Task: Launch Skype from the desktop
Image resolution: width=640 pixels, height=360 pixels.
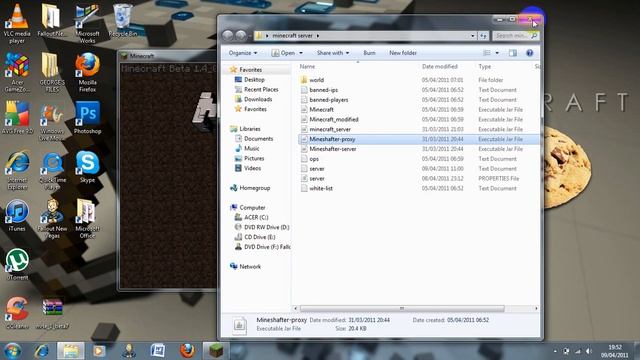Action: tap(87, 167)
